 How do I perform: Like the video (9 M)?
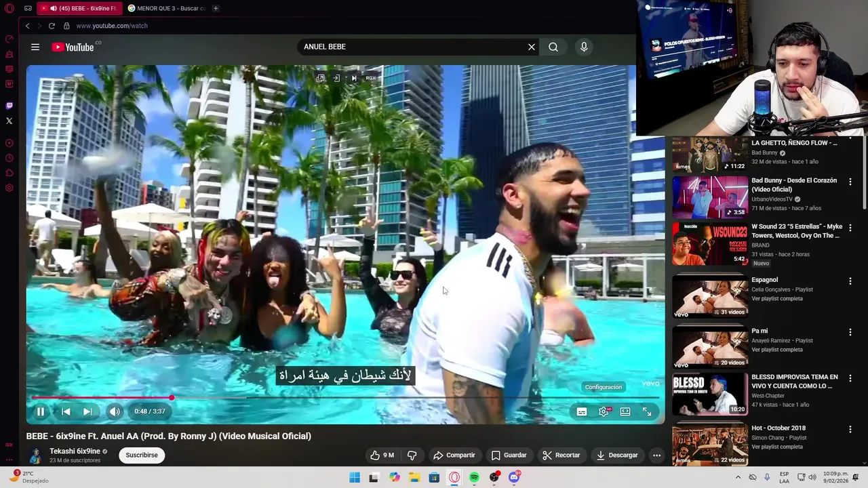point(382,455)
